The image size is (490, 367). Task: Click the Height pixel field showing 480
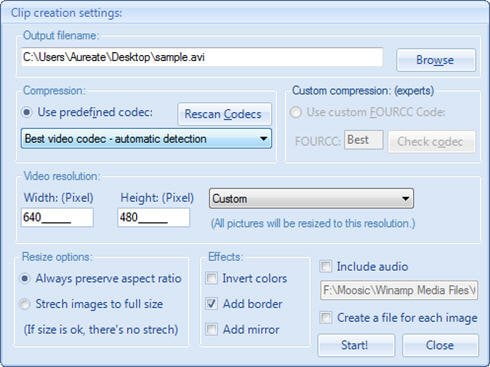[x=154, y=218]
